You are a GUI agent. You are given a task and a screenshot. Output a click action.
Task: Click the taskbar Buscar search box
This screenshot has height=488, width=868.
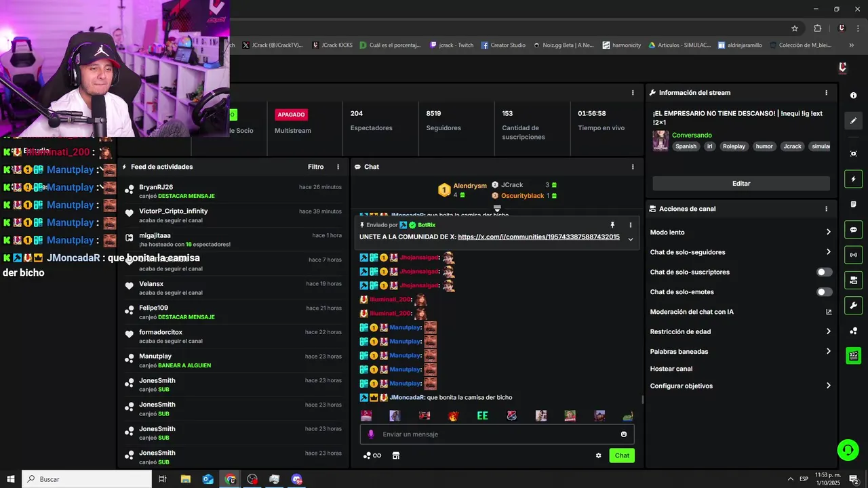(x=87, y=479)
